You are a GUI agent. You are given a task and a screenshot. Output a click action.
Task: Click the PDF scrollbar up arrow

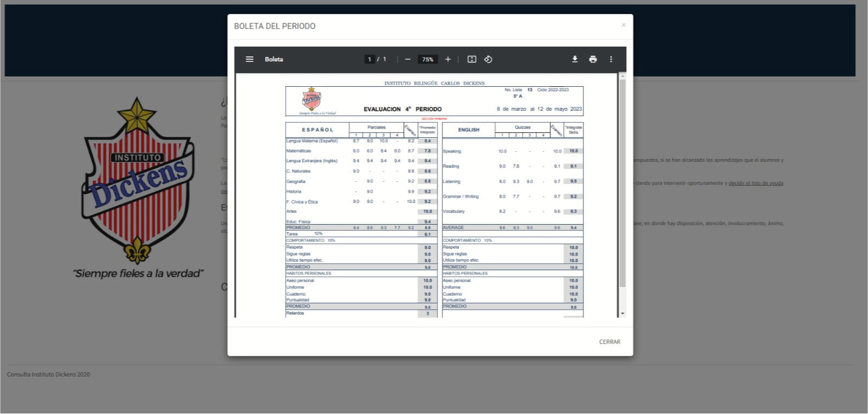click(x=622, y=77)
